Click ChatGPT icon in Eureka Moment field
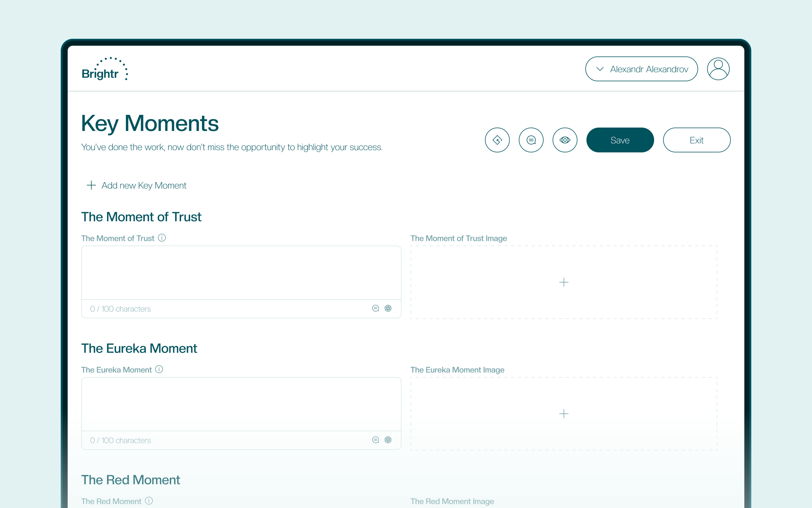Screen dimensions: 812x508 (388, 440)
